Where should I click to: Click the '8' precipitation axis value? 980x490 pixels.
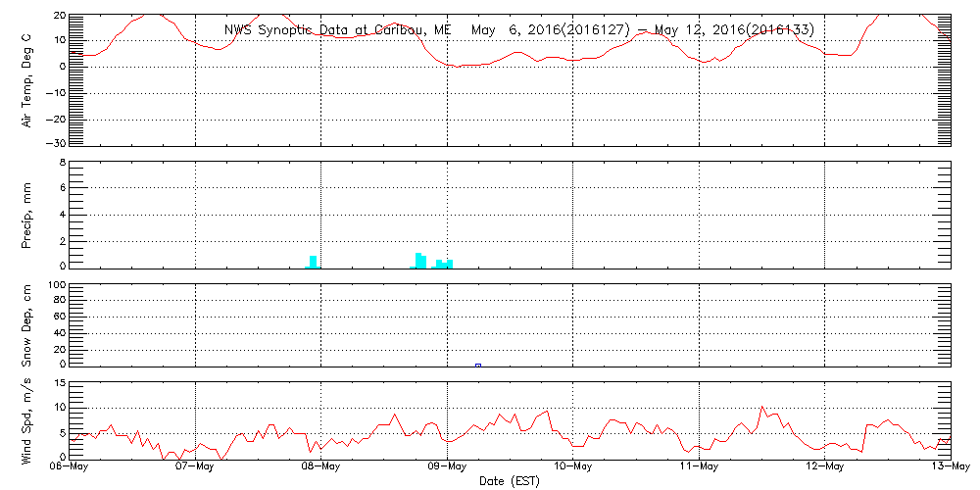pos(62,163)
